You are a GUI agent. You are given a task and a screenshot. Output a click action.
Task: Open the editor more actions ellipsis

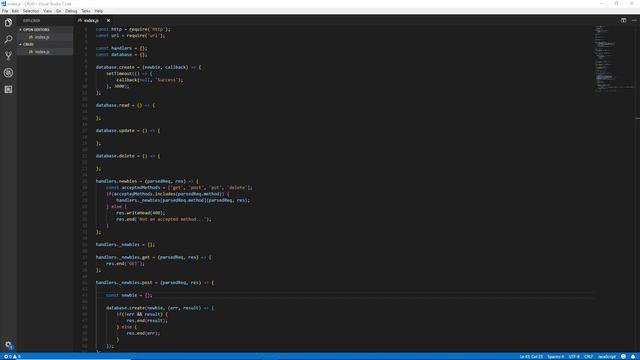tap(634, 20)
